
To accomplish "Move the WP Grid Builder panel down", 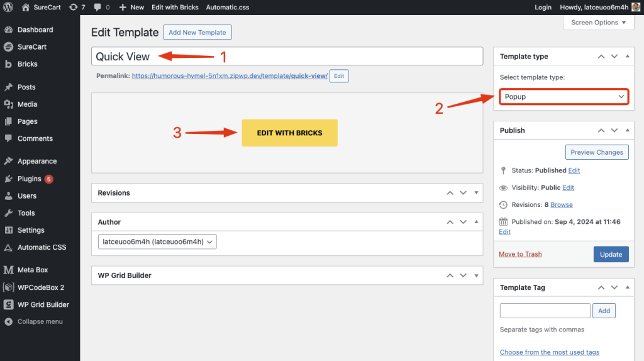I will click(464, 275).
